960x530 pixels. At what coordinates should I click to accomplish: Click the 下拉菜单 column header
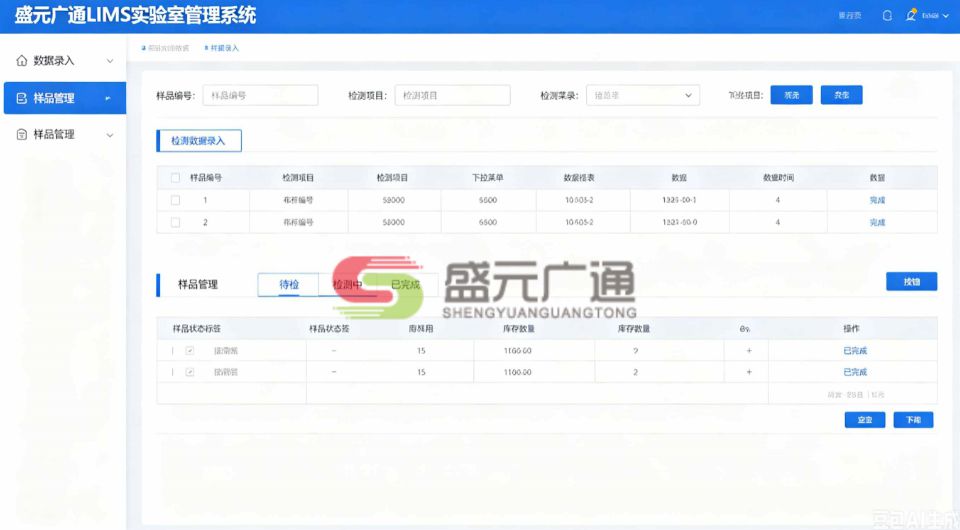(x=487, y=177)
